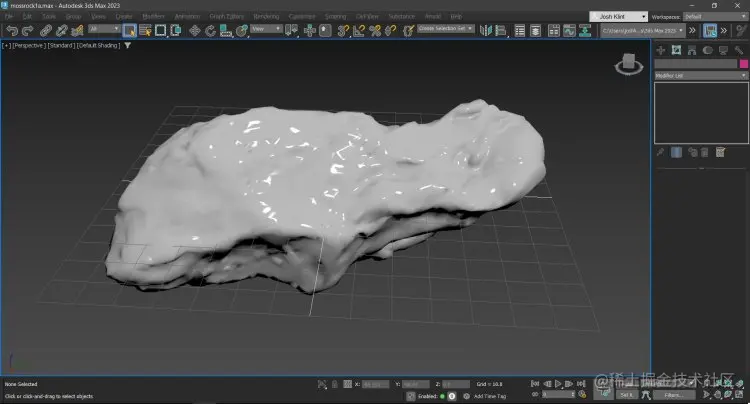Open the Rendering menu

(266, 16)
